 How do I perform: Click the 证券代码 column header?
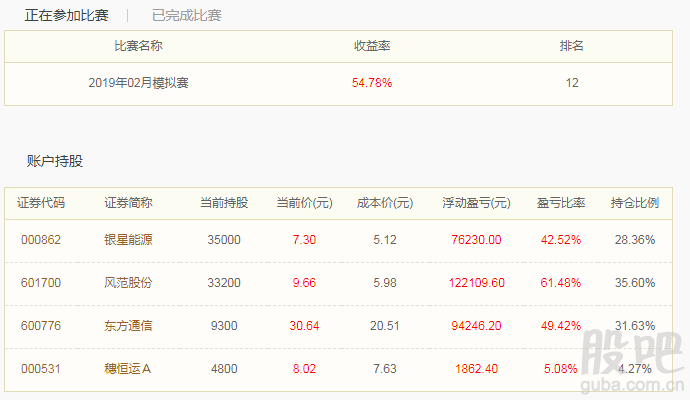41,203
